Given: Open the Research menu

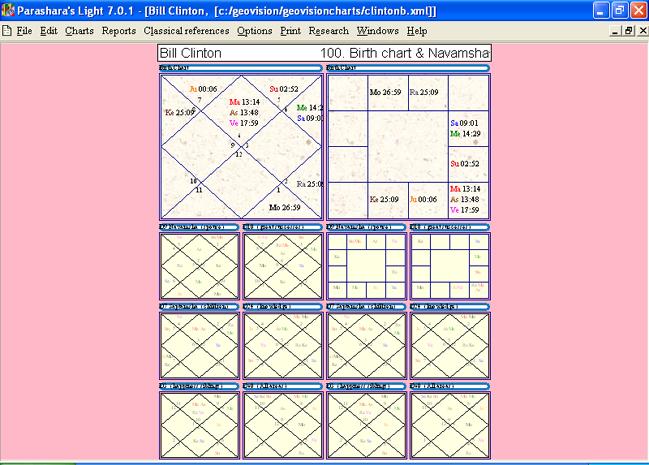Looking at the screenshot, I should 329,31.
